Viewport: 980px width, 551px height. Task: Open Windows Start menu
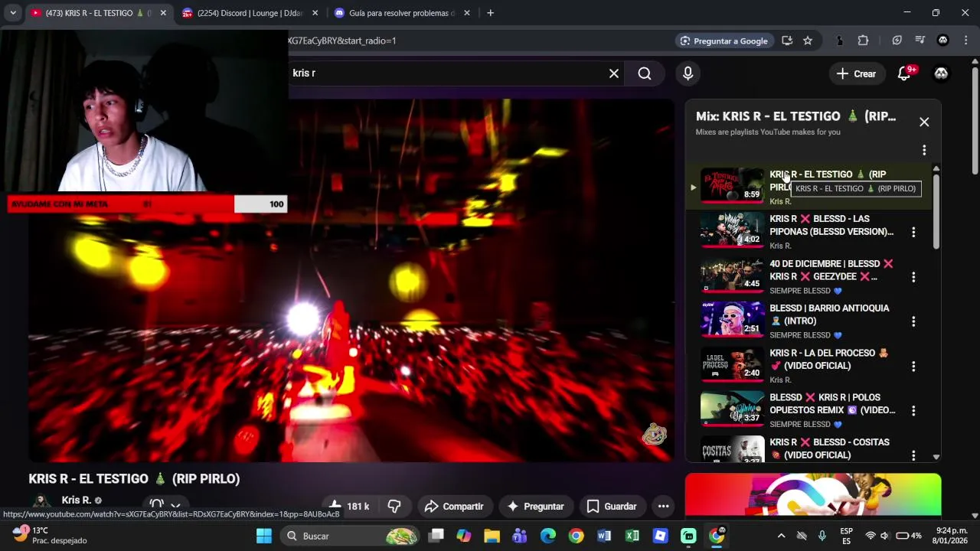[263, 536]
